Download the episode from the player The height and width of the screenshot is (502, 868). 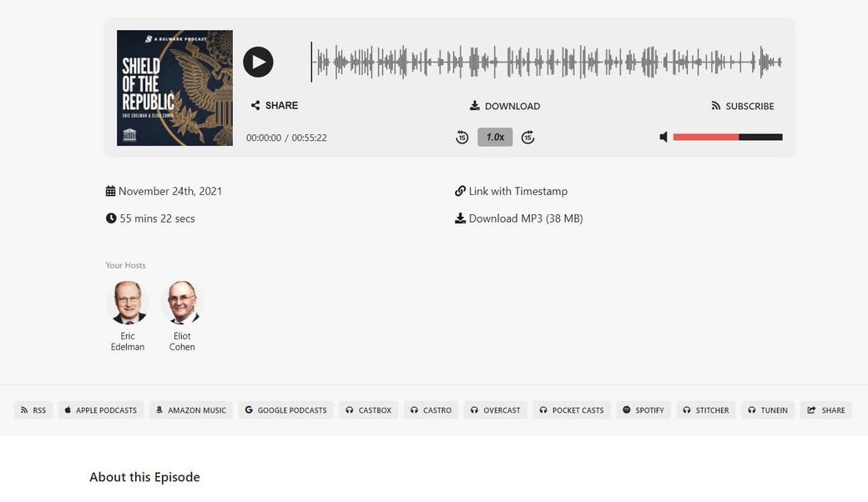point(505,106)
